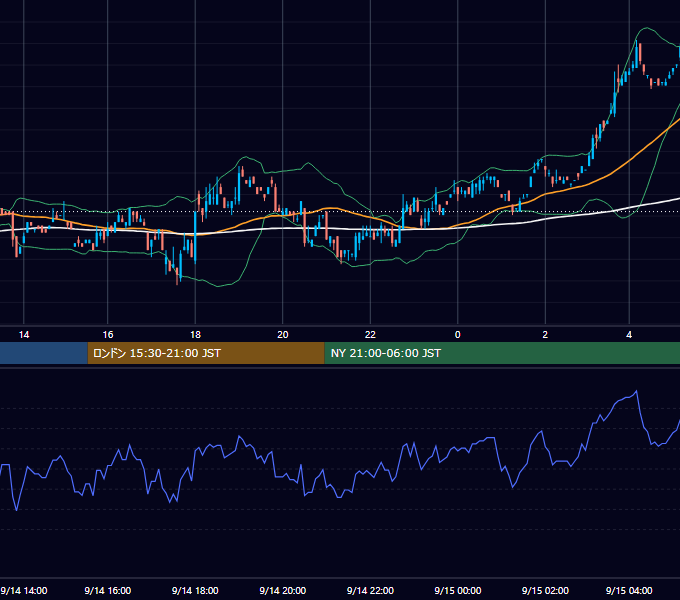Click the 9/14 16:00 timestamp on indicator axis
Viewport: 680px width, 600px height.
tap(108, 590)
